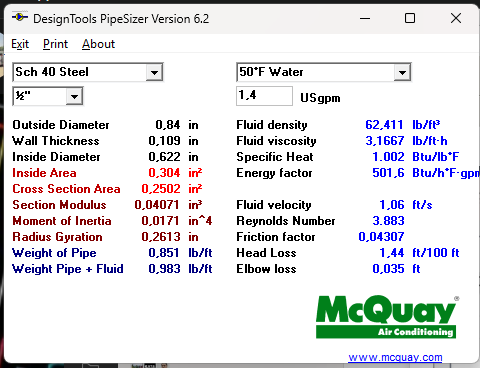Image resolution: width=480 pixels, height=368 pixels.
Task: Select the Inside Area value 0,304
Action: click(x=164, y=173)
